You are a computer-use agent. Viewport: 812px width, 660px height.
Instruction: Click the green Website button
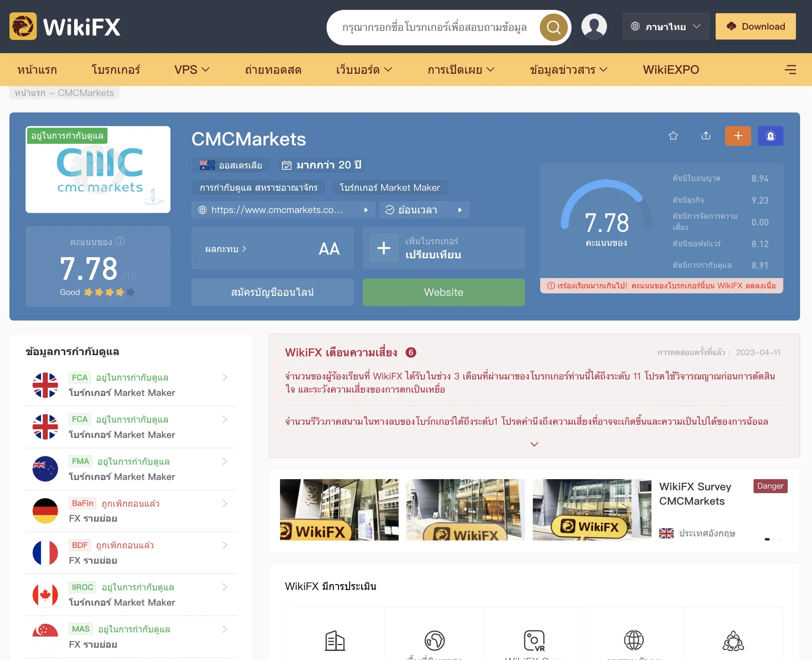pos(443,292)
